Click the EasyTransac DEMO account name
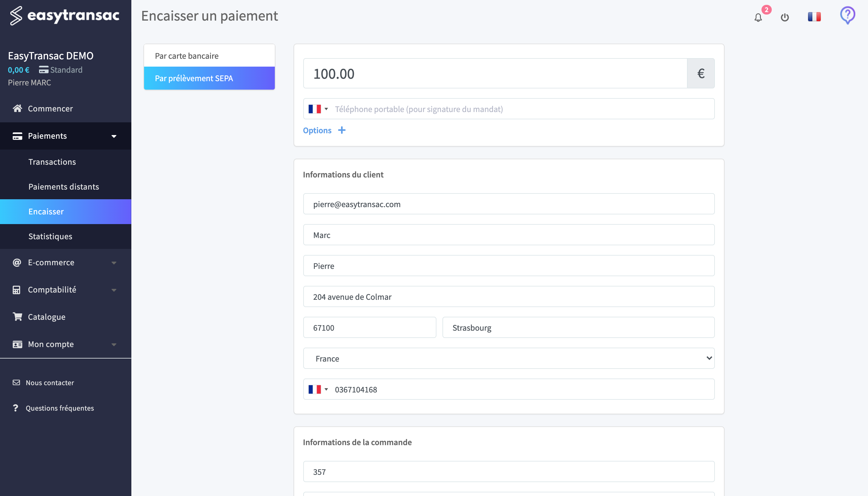This screenshot has width=868, height=496. 51,55
